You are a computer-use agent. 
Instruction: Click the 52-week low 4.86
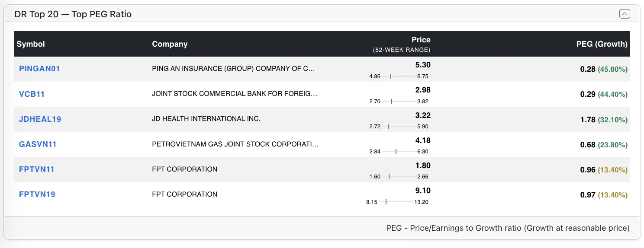click(375, 76)
